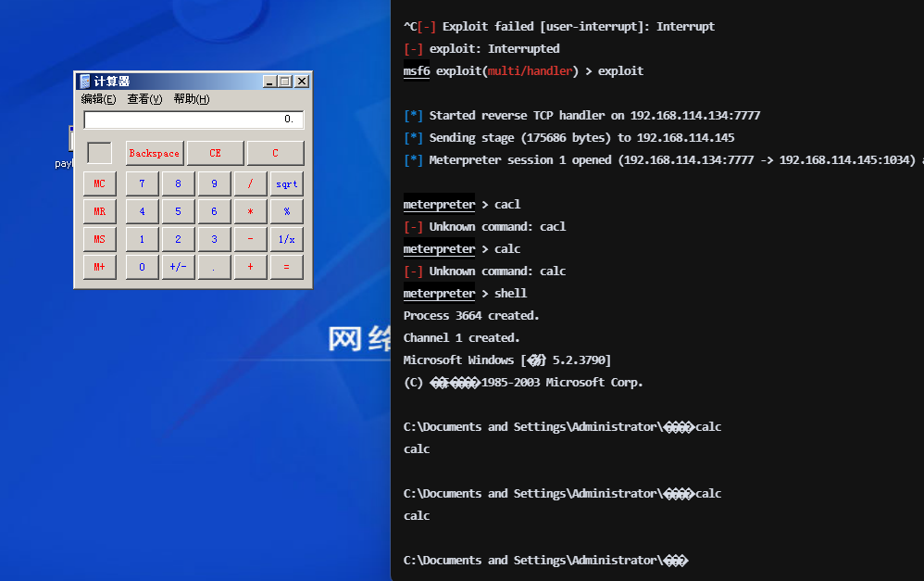Close the calculator window
Viewport: 924px width, 581px height.
(302, 82)
